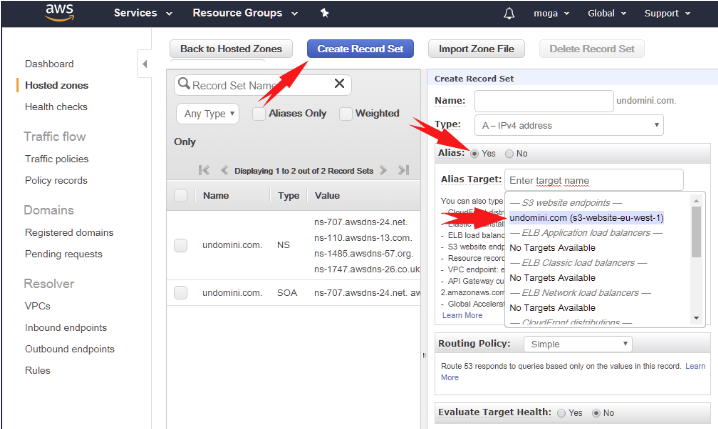Click the record Name input field
The width and height of the screenshot is (718, 429).
click(544, 101)
